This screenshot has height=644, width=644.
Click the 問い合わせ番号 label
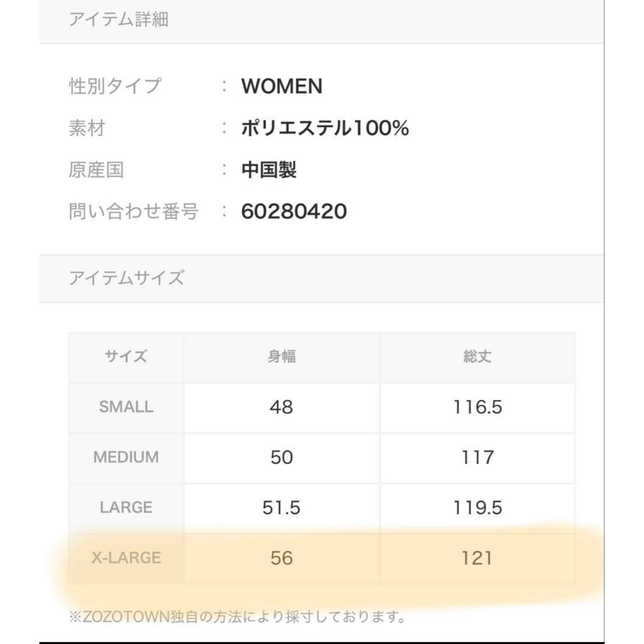(x=134, y=212)
